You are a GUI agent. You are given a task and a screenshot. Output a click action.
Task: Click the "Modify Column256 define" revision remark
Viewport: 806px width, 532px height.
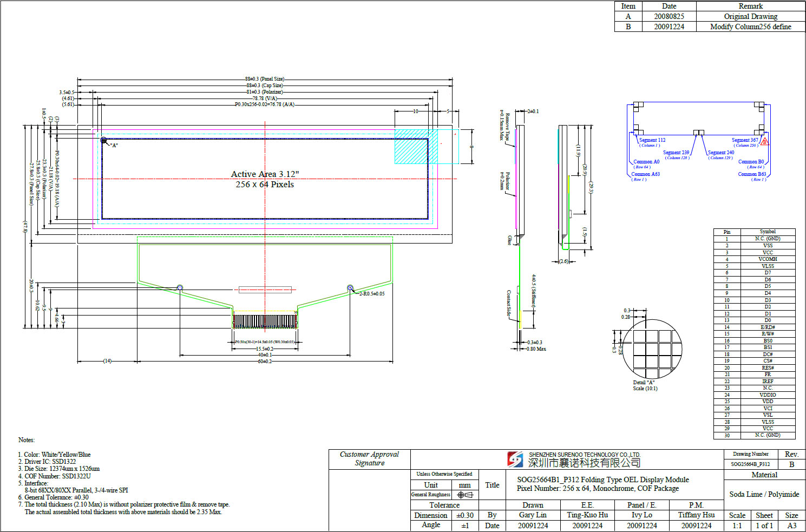(750, 27)
